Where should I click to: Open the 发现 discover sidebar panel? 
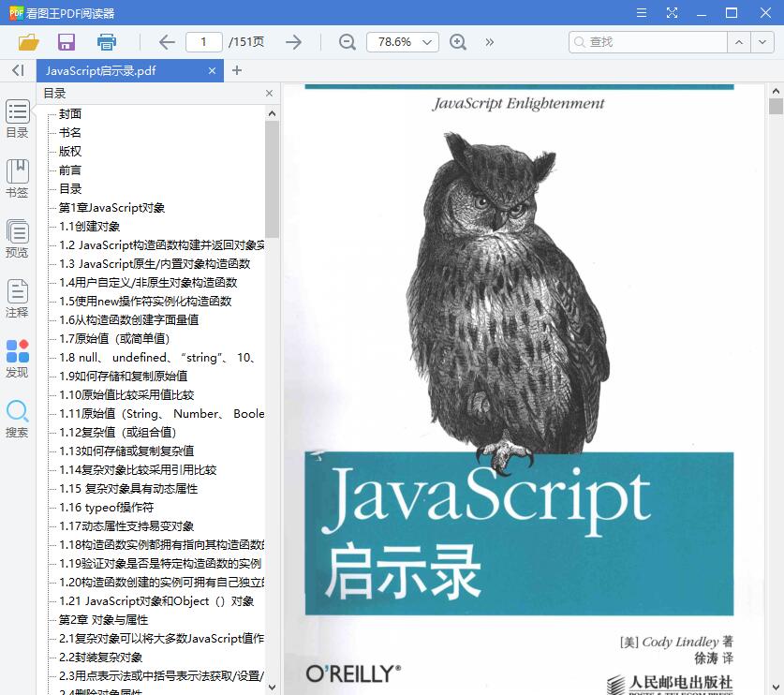click(18, 359)
